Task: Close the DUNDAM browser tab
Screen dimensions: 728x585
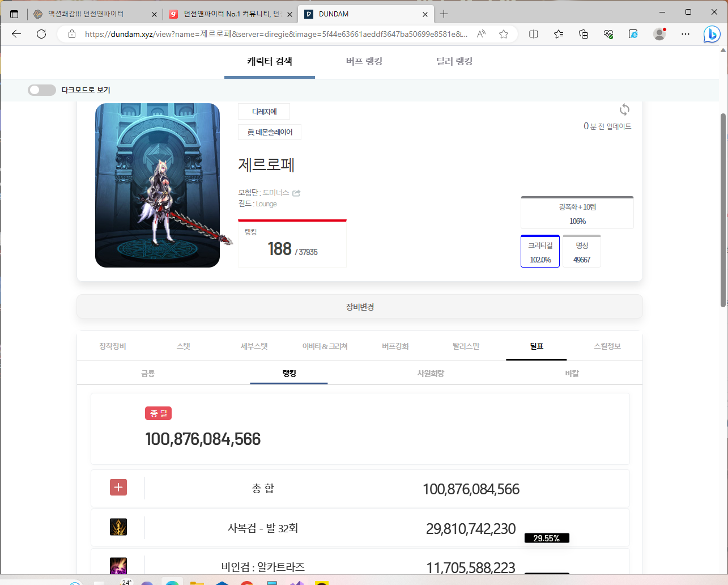Action: 425,14
